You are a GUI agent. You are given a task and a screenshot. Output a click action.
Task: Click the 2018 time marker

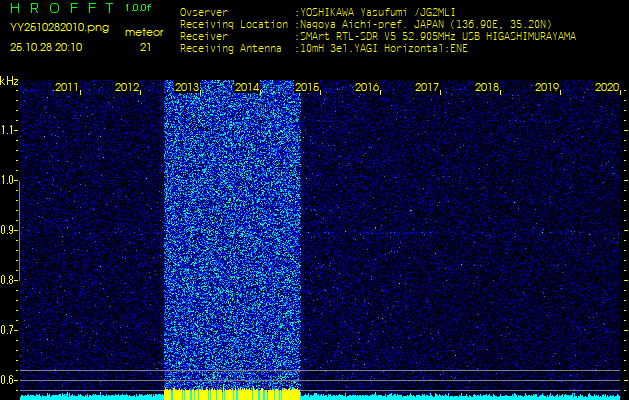[x=487, y=87]
